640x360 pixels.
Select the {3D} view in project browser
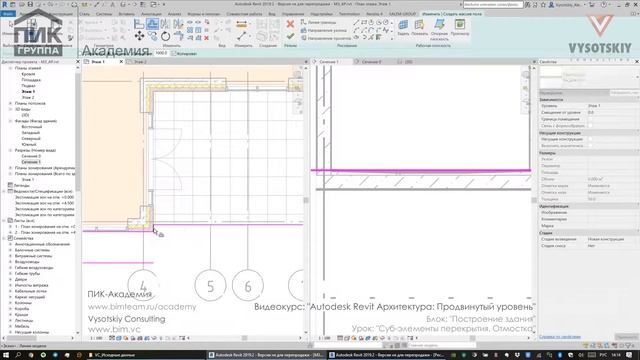[x=25, y=115]
